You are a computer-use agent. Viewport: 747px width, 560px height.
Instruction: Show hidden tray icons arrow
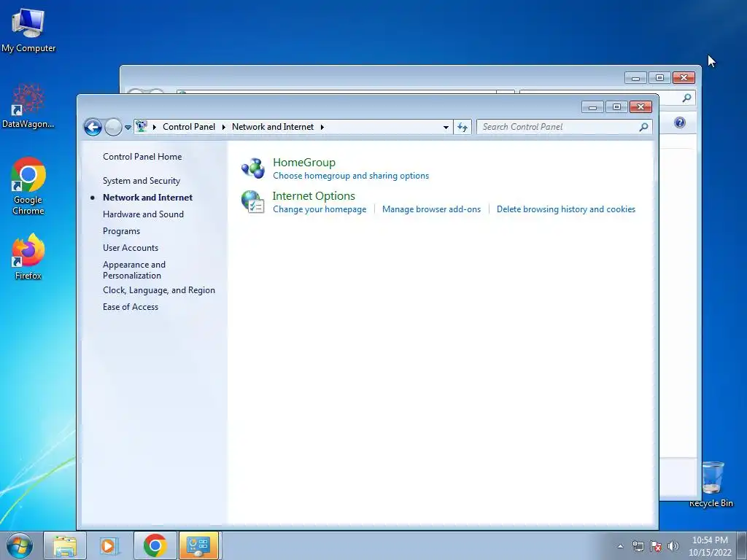click(620, 546)
